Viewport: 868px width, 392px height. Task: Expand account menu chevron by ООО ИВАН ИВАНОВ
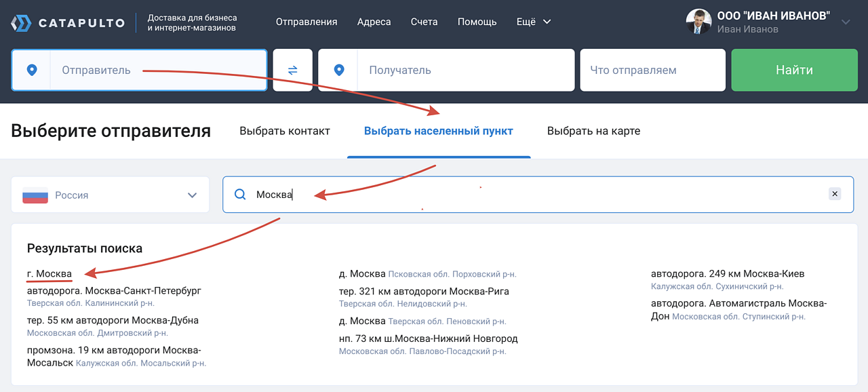(x=846, y=22)
